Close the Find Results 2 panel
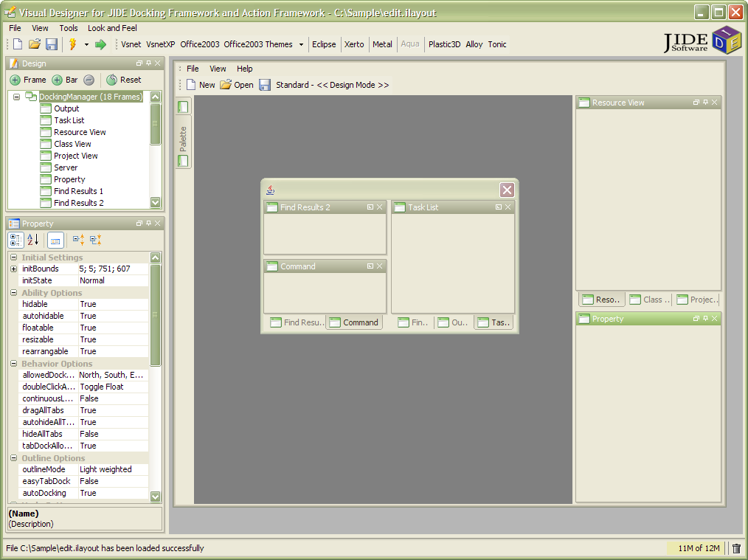The width and height of the screenshot is (748, 560). pos(380,207)
